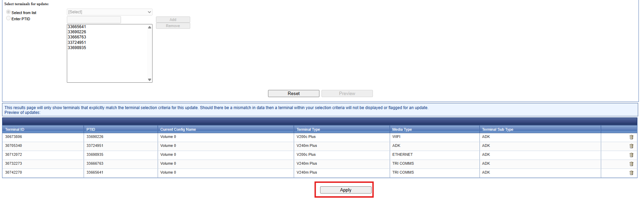
Task: Click trash icon for PTID 33724951
Action: [x=631, y=146]
